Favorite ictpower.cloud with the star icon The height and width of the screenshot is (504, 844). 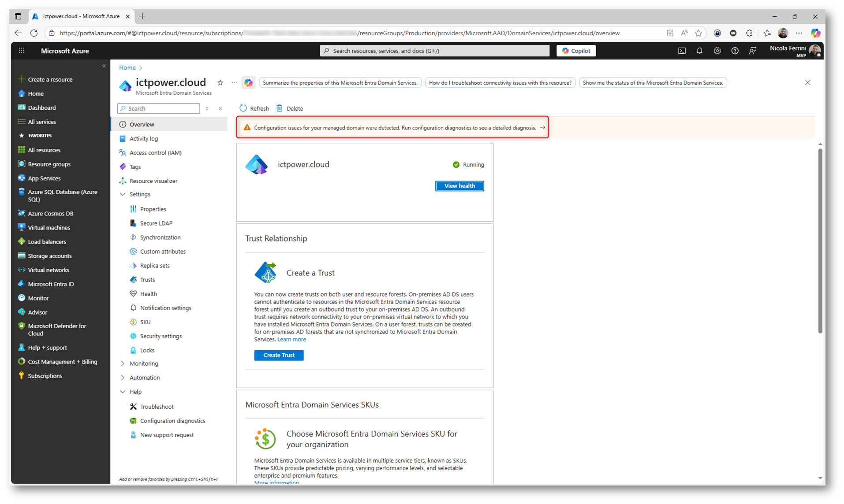[x=220, y=82]
